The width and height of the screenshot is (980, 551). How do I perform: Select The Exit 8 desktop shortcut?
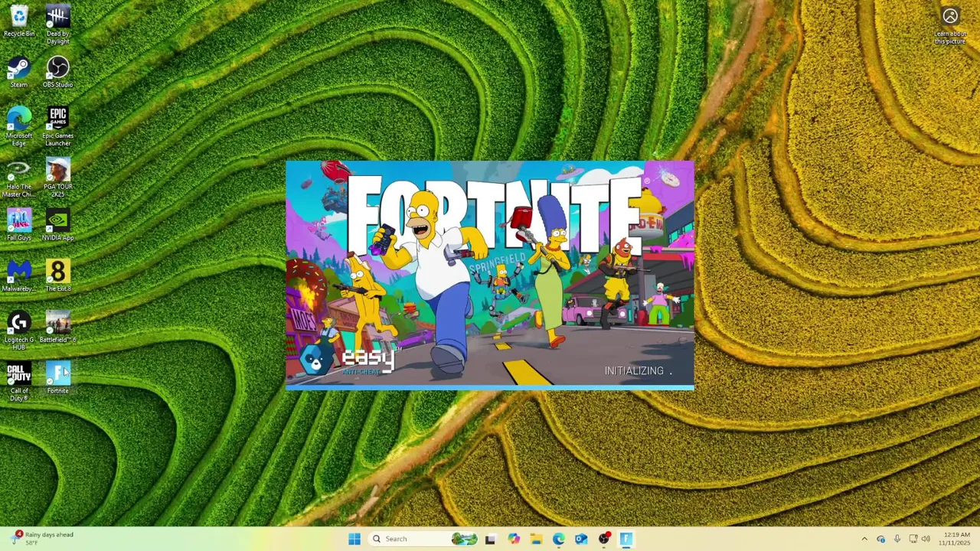click(x=57, y=276)
